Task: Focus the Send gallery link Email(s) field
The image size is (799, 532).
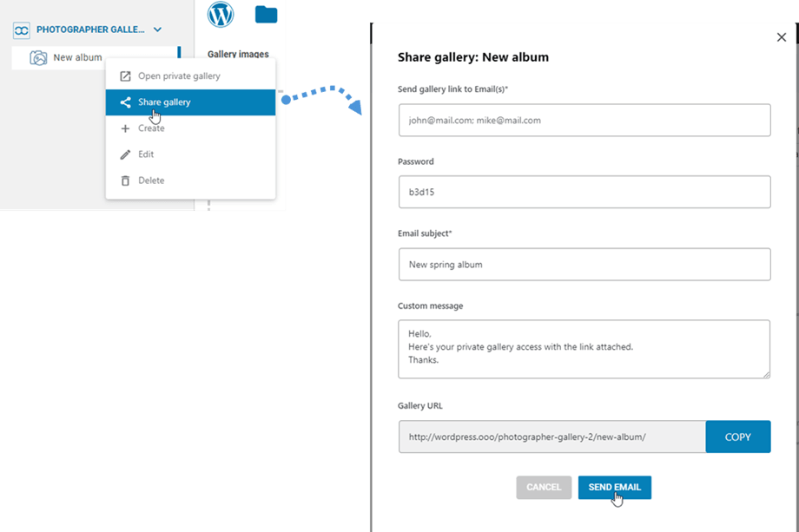Action: pyautogui.click(x=584, y=121)
